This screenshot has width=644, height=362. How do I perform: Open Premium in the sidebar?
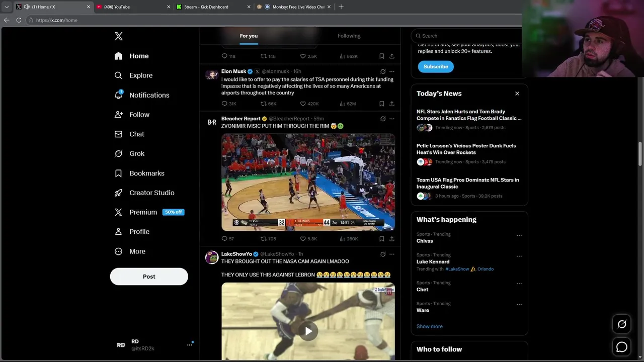click(x=149, y=212)
